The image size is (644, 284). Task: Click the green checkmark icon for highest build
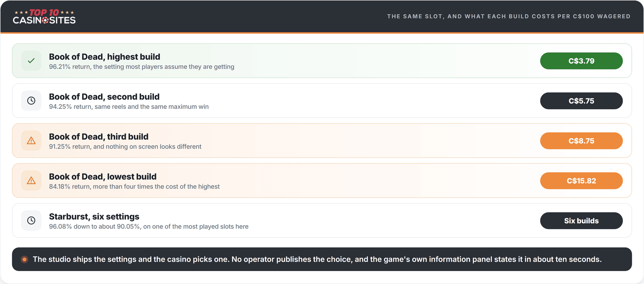click(31, 61)
